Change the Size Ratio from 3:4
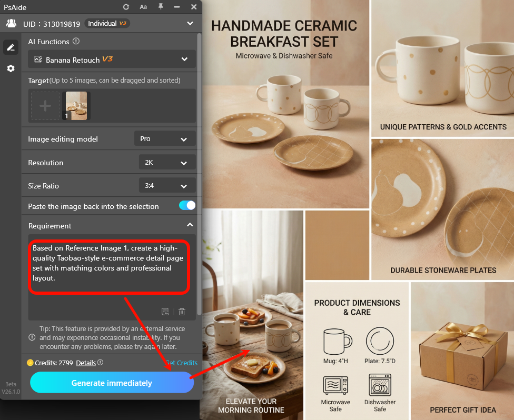 (167, 186)
